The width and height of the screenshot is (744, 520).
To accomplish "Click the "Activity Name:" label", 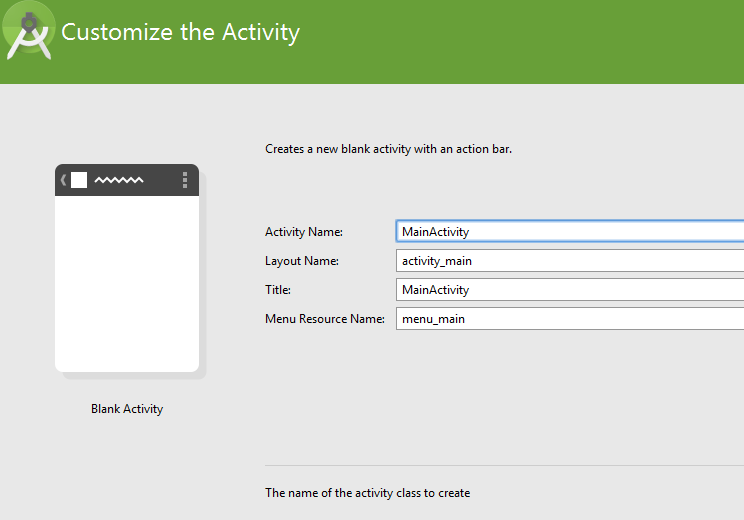I will click(x=304, y=232).
